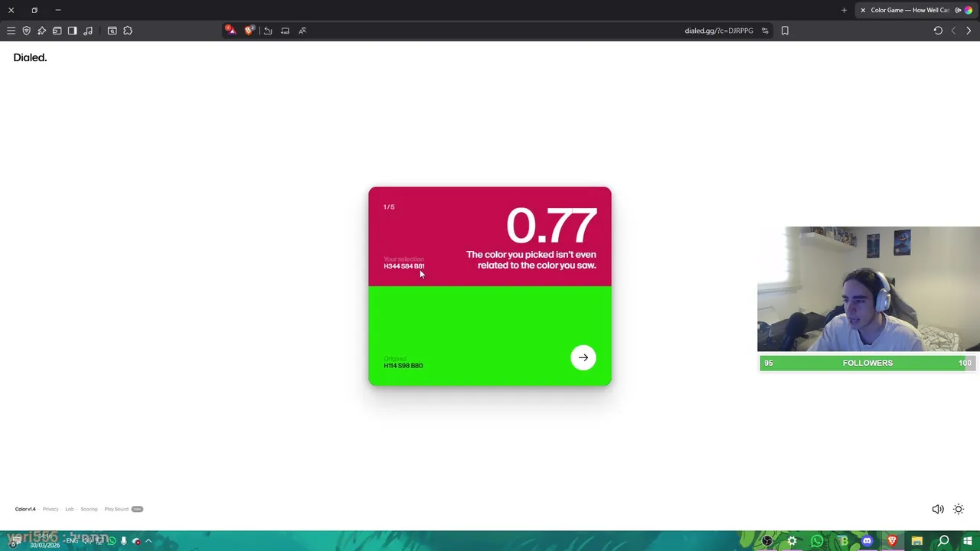980x551 pixels.
Task: Click the share arrow icon near address bar
Action: (x=268, y=31)
